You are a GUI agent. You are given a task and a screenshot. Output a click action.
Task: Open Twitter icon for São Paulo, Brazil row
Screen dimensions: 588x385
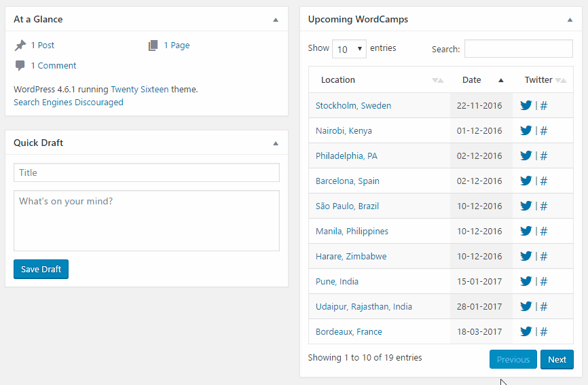[x=526, y=206]
